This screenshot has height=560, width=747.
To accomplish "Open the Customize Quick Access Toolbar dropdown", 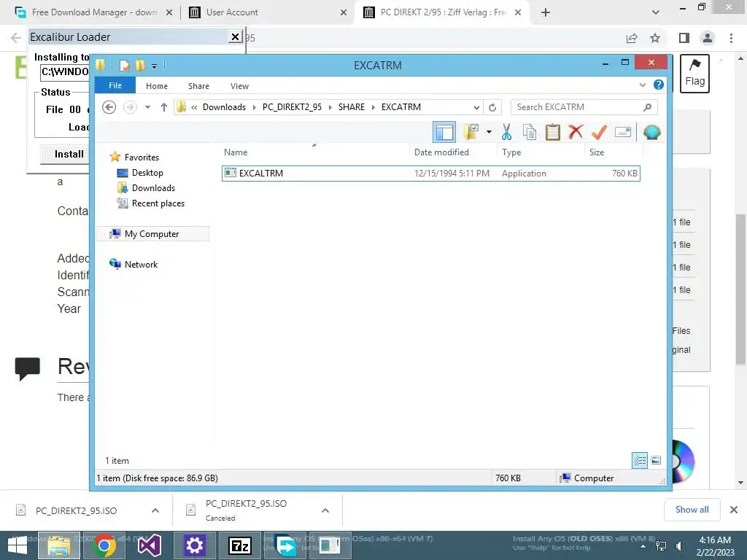I will [x=154, y=66].
